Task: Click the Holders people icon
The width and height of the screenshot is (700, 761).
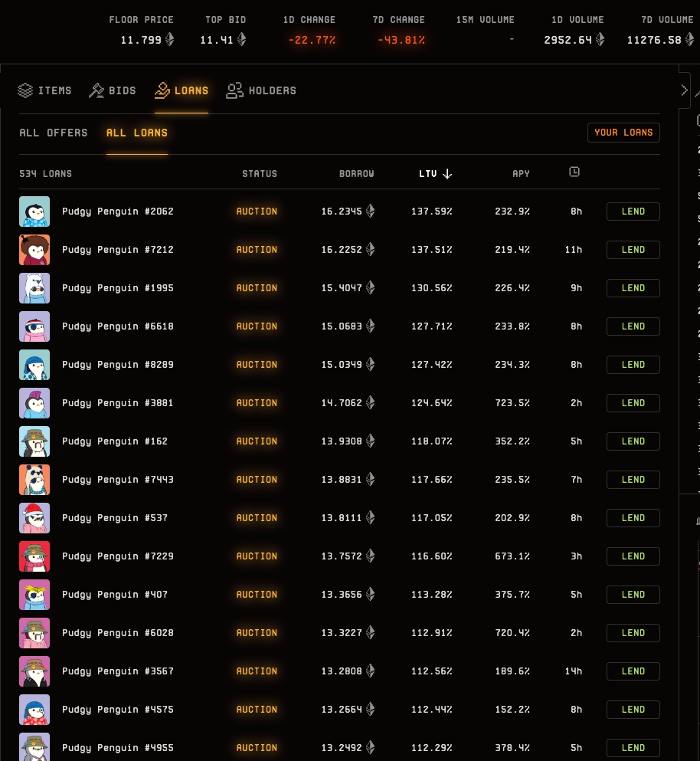Action: click(234, 90)
